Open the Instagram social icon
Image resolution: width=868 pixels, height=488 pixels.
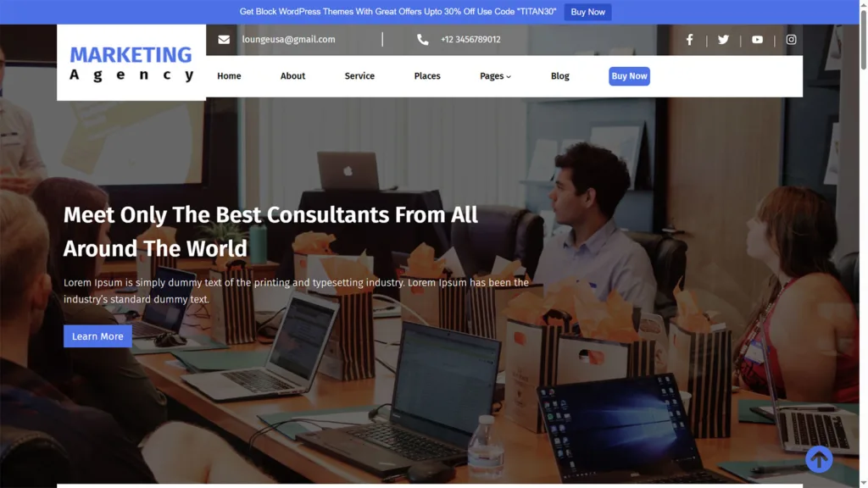pyautogui.click(x=791, y=40)
